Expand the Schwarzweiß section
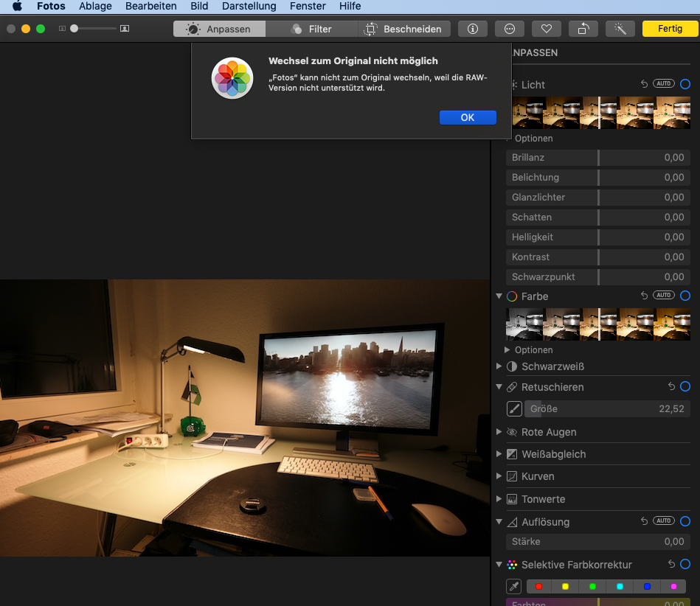 pyautogui.click(x=501, y=366)
